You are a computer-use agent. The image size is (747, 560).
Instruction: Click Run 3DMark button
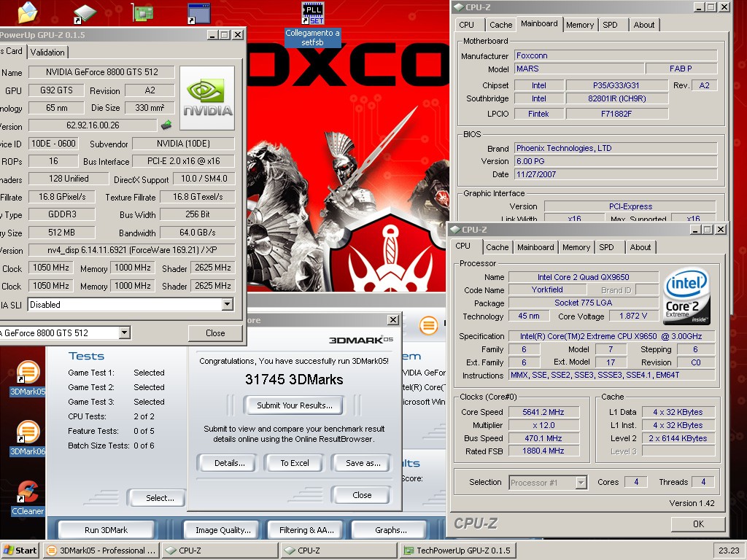pos(107,530)
